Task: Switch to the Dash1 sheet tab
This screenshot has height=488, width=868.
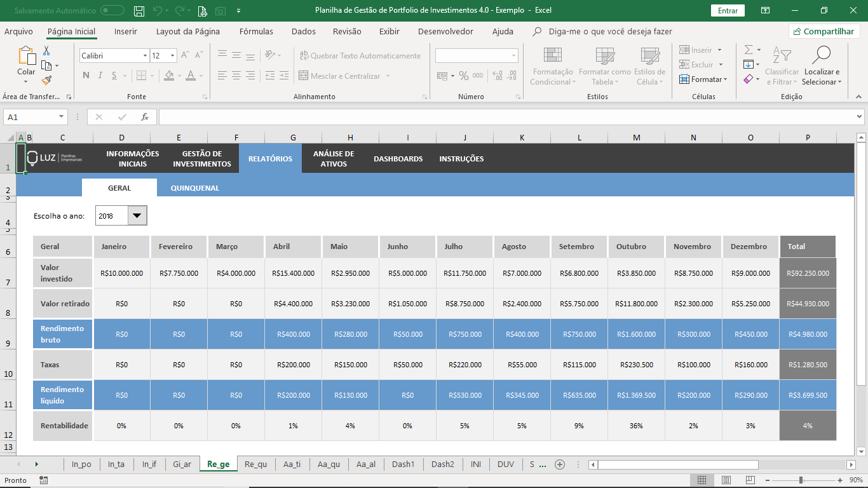Action: coord(403,464)
